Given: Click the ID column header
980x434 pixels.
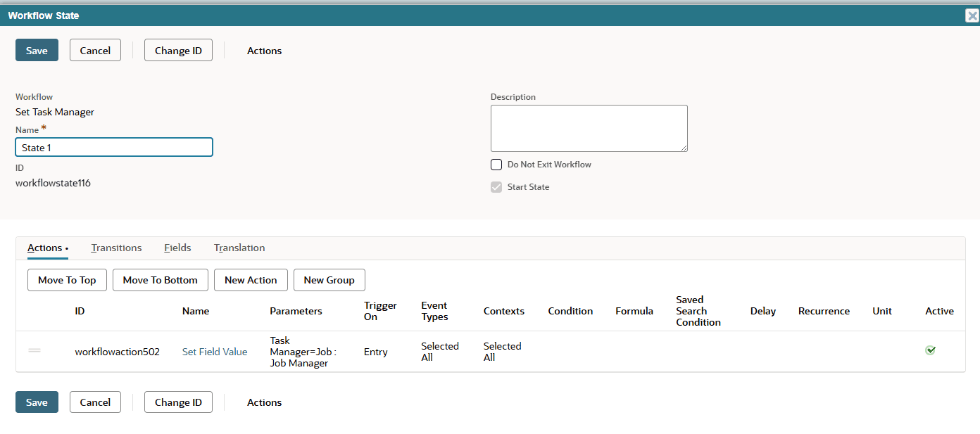Looking at the screenshot, I should click(x=80, y=311).
